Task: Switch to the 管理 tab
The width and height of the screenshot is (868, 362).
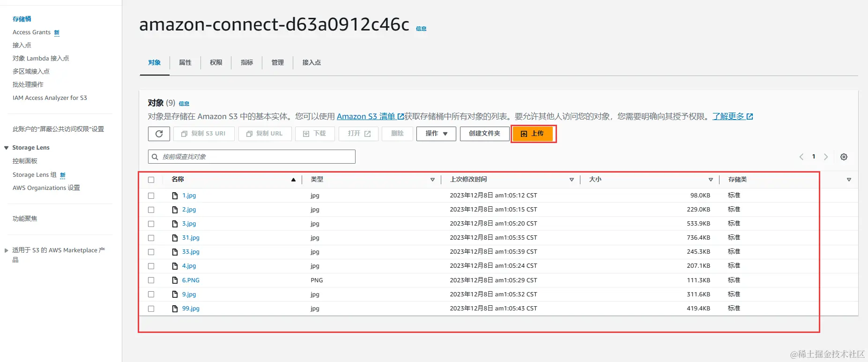Action: click(x=278, y=62)
